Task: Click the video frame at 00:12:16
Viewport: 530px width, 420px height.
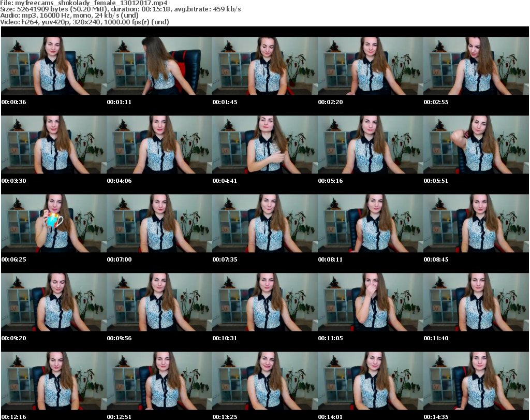Action: [54, 381]
